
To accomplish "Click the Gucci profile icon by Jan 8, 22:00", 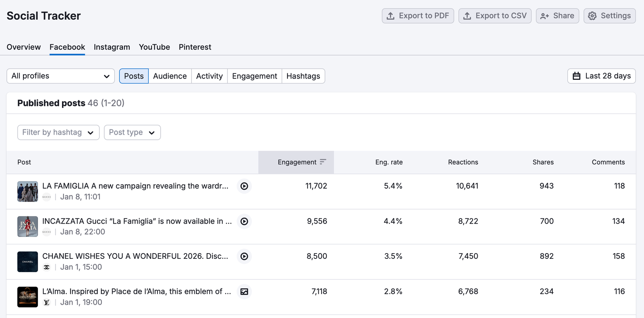I will click(x=47, y=232).
